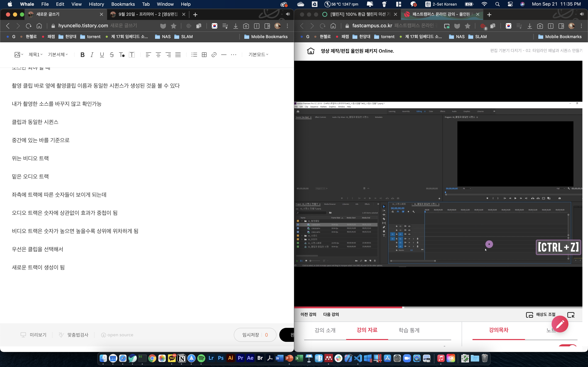Open the 제목1 heading style dropdown
Screen dimensions: 588x367
[36, 55]
